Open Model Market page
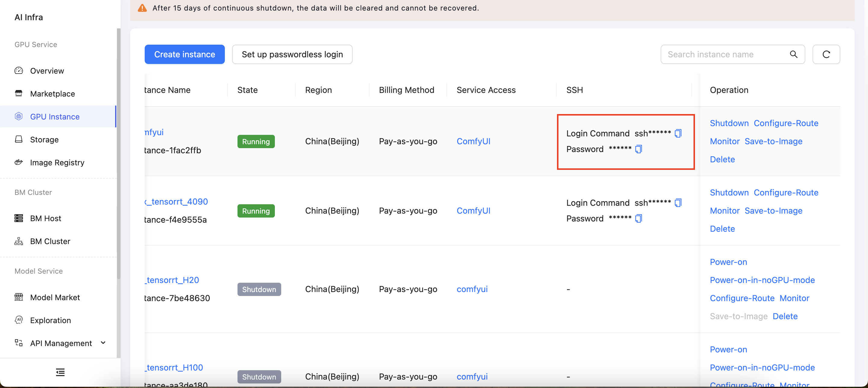The width and height of the screenshot is (868, 388). pyautogui.click(x=55, y=297)
